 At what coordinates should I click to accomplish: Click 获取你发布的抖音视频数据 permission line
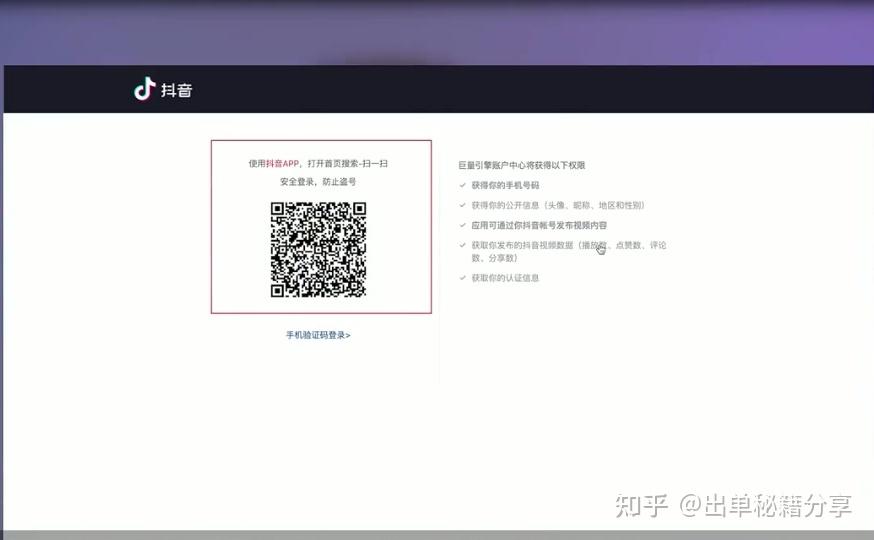pos(569,251)
